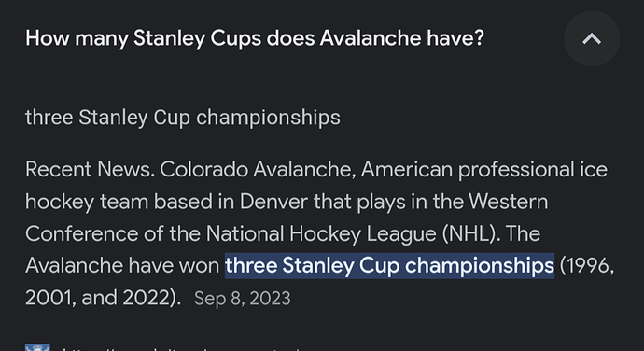Image resolution: width=644 pixels, height=351 pixels.
Task: Click 'Avalanche have won' in the last sentence
Action: pos(122,266)
